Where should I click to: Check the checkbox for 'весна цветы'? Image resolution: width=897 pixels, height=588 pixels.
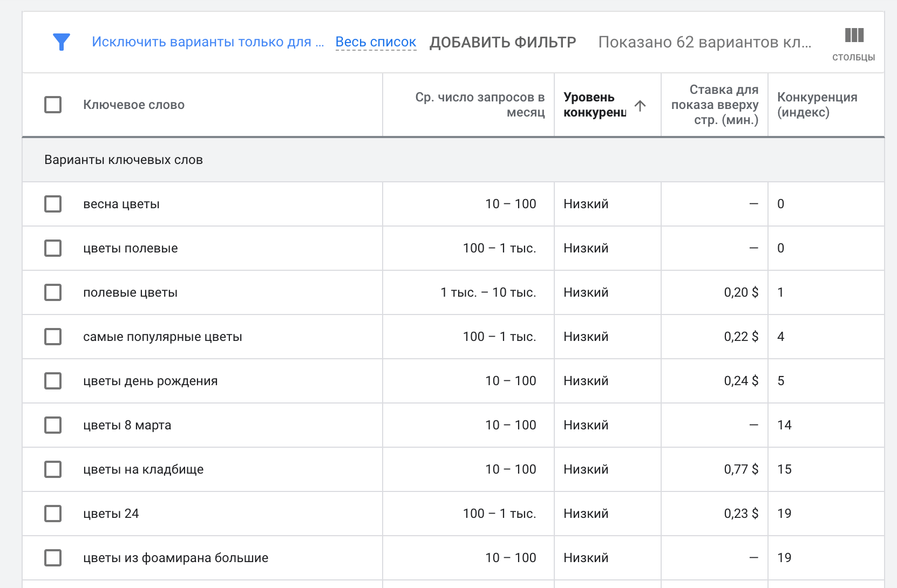coord(52,204)
